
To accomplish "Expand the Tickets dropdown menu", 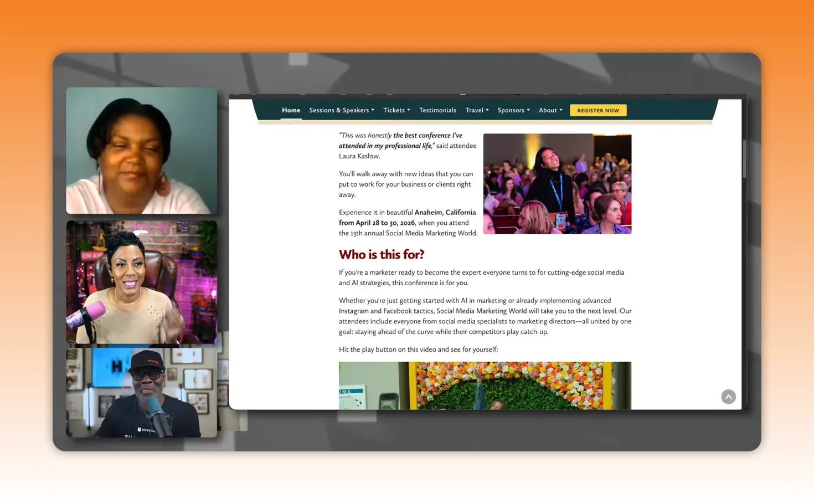I will [396, 110].
